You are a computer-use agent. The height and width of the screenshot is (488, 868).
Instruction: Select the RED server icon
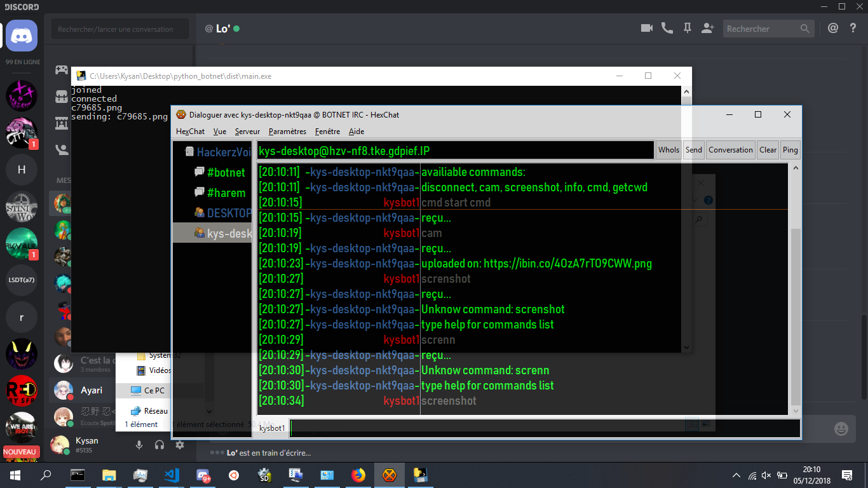point(22,391)
